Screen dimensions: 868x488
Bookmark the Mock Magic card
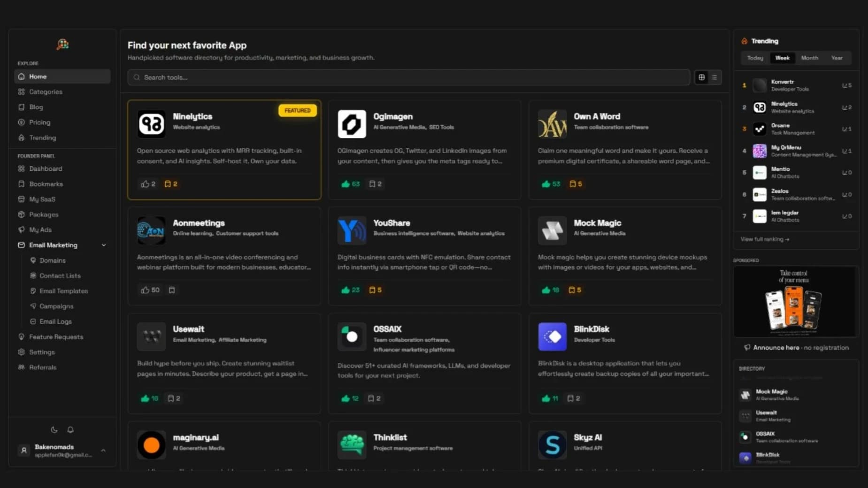click(x=575, y=290)
